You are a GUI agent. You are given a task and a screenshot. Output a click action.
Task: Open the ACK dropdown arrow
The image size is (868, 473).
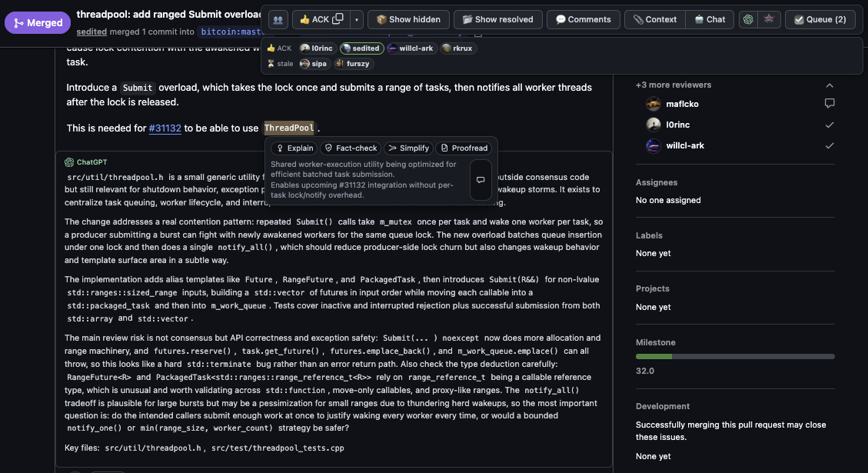tap(358, 19)
